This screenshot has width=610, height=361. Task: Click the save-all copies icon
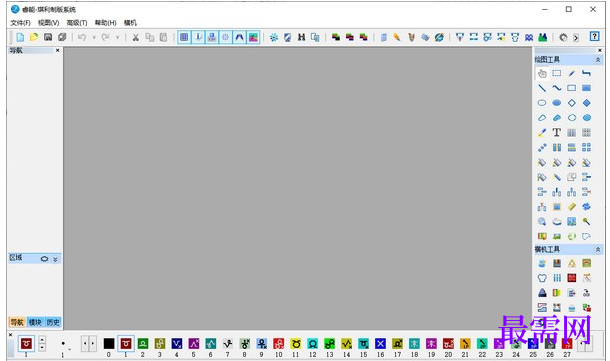coord(62,37)
